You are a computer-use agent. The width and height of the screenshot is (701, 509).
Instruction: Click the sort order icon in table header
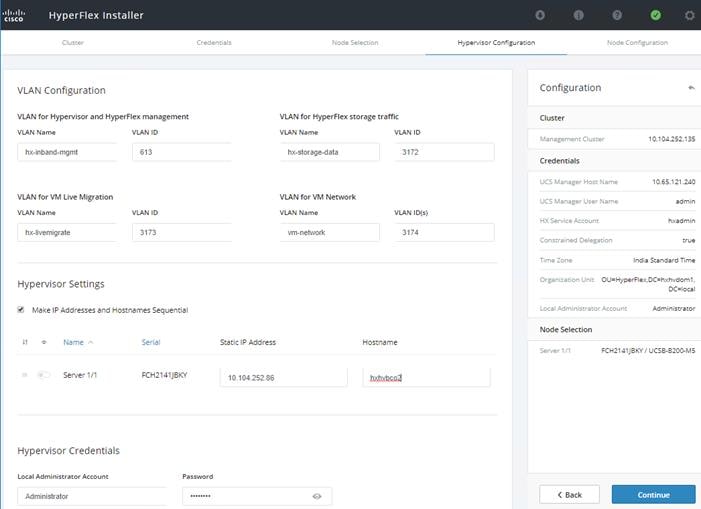click(x=25, y=342)
